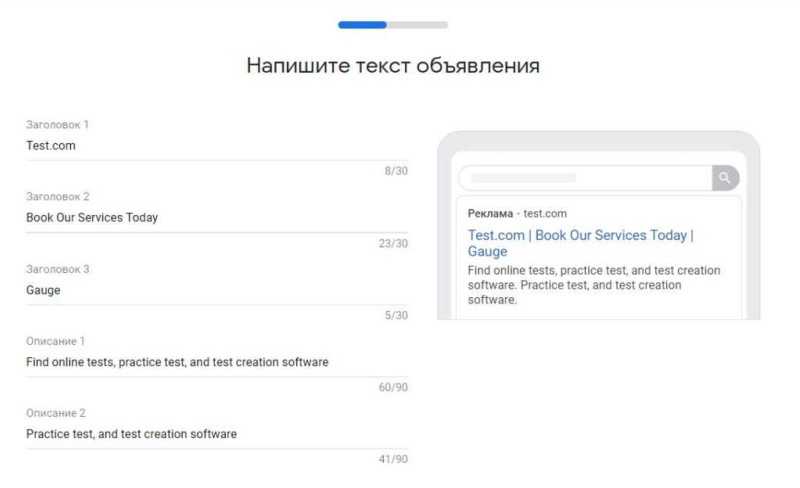800x488 pixels.
Task: Click the 60/90 character counter
Action: click(393, 387)
